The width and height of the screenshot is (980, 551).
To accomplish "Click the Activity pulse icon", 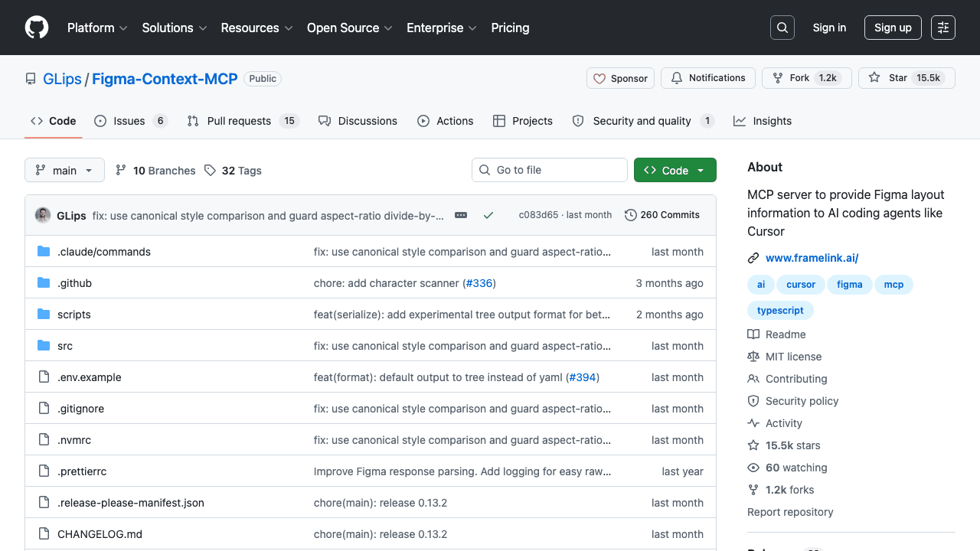I will pyautogui.click(x=753, y=423).
